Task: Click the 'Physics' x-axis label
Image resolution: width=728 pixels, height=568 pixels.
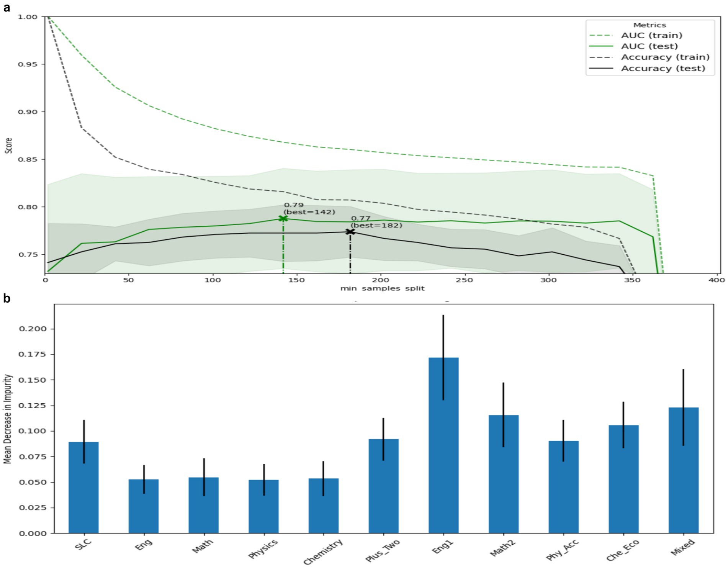Action: pyautogui.click(x=263, y=549)
